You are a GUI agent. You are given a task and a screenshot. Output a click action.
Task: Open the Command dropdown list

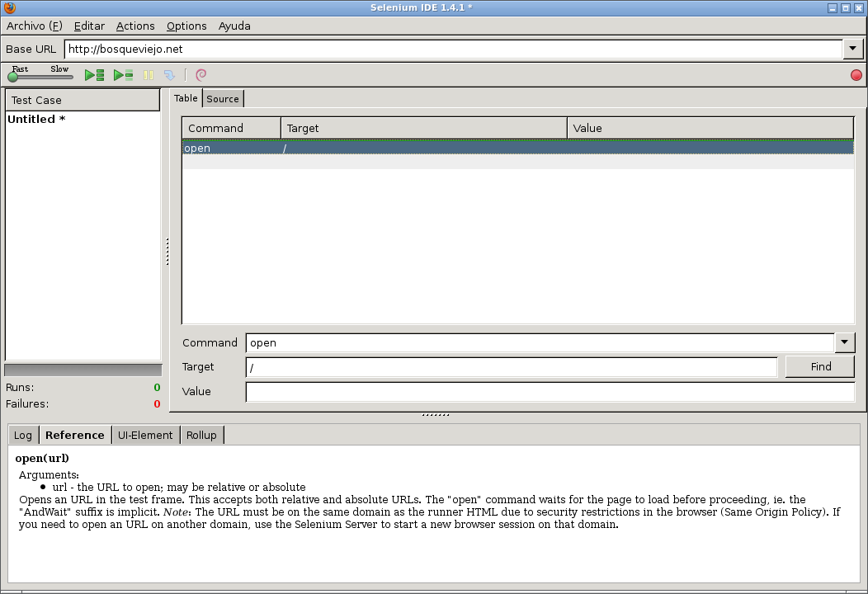(x=844, y=342)
